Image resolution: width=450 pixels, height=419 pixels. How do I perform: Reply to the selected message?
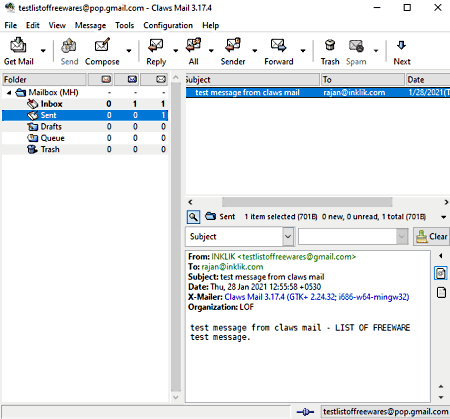coord(156,51)
